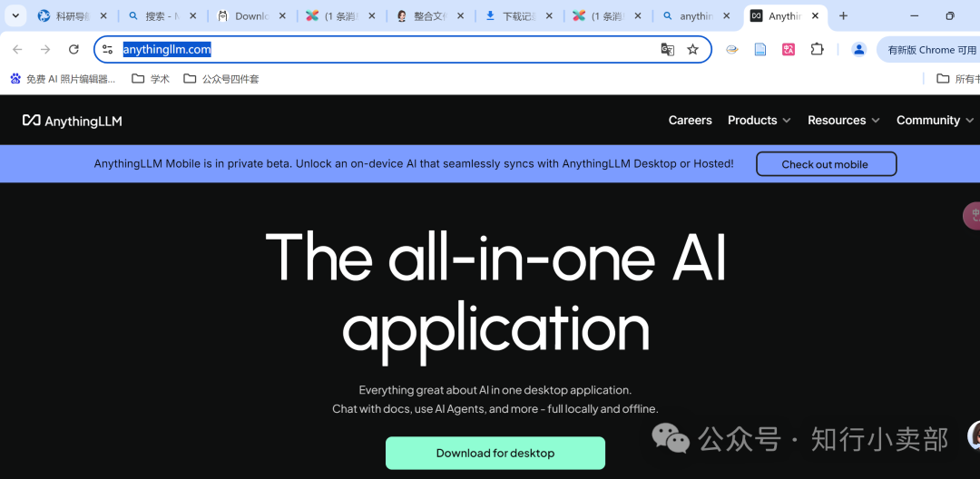Expand the Products menu
The image size is (980, 479).
[759, 120]
